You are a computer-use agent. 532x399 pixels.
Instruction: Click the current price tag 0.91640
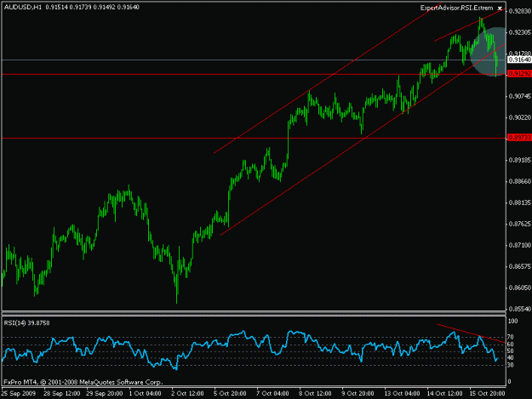(519, 60)
